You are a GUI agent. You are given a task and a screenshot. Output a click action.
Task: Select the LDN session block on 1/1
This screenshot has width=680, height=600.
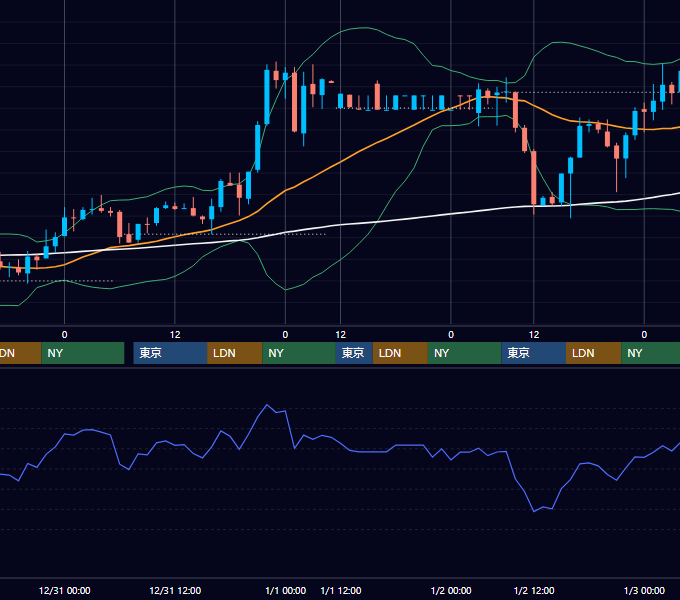[x=400, y=353]
